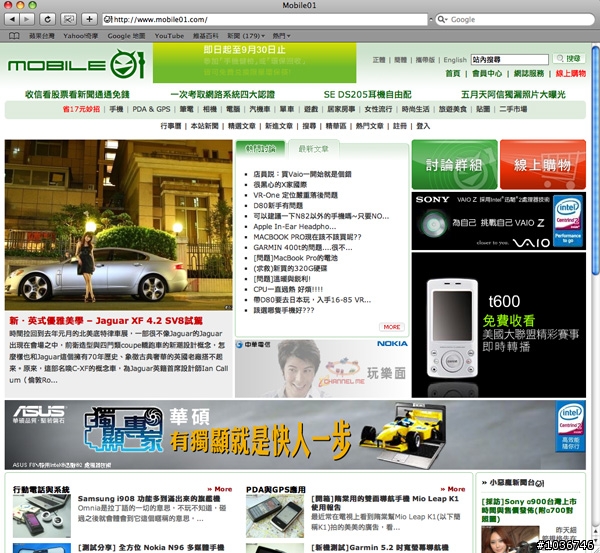600x553 pixels.
Task: Open 行事曆 sub-navigation link
Action: (171, 126)
